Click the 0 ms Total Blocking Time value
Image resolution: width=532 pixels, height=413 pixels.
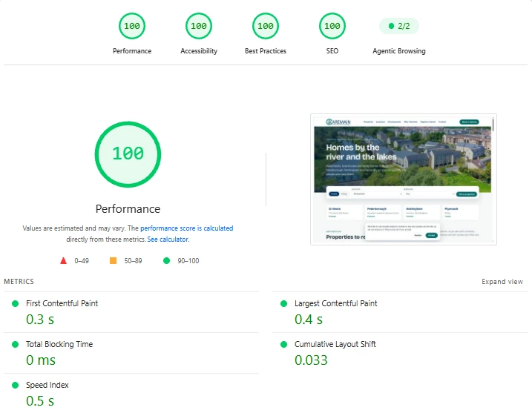[41, 360]
